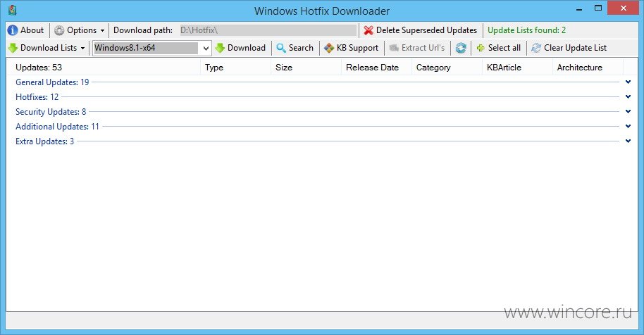Click the refresh icon in toolbar
Screen dimensions: 644x335
click(x=461, y=48)
